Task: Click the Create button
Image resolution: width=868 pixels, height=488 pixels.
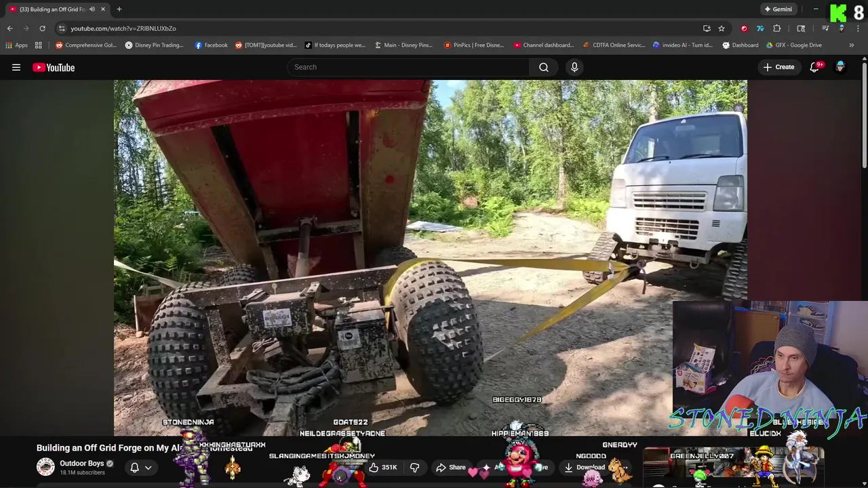Action: click(x=778, y=67)
